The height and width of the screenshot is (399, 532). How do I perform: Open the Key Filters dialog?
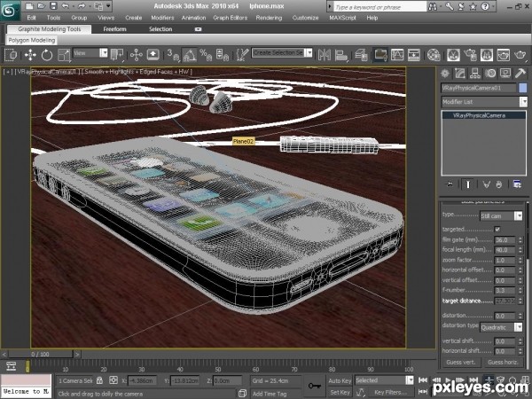point(390,392)
